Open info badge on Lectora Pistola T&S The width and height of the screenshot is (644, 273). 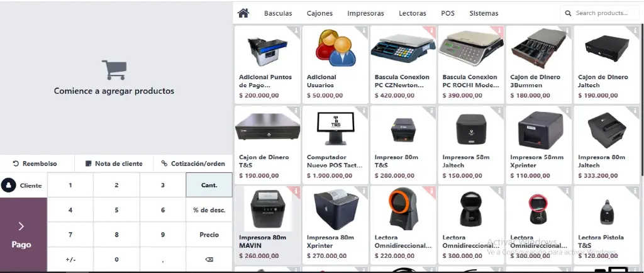click(635, 191)
